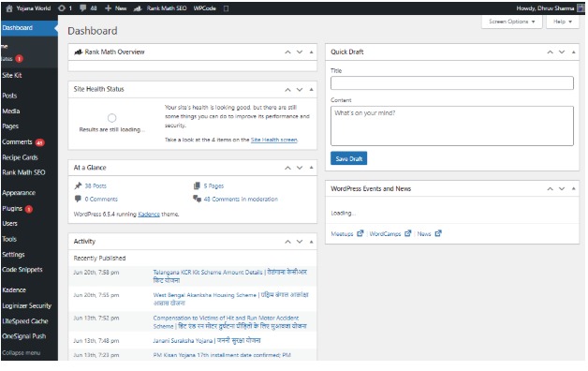
Task: Move Site Health Status widget down
Action: 300,90
